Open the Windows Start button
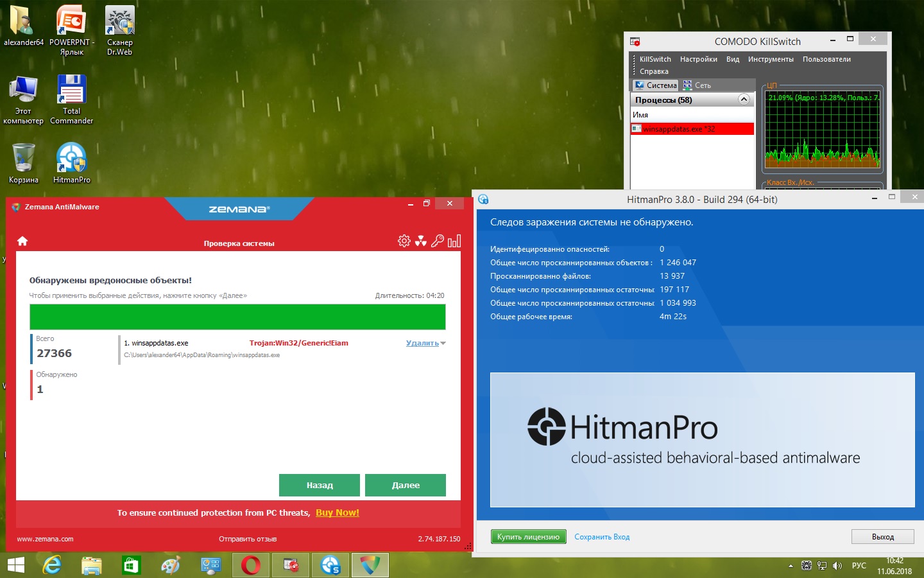The image size is (924, 578). point(15,565)
